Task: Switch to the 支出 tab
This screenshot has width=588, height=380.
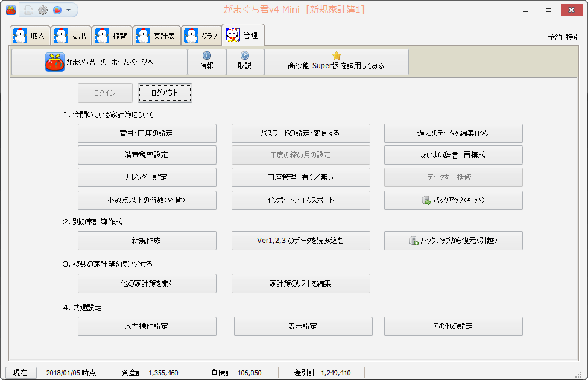Action: pos(71,36)
